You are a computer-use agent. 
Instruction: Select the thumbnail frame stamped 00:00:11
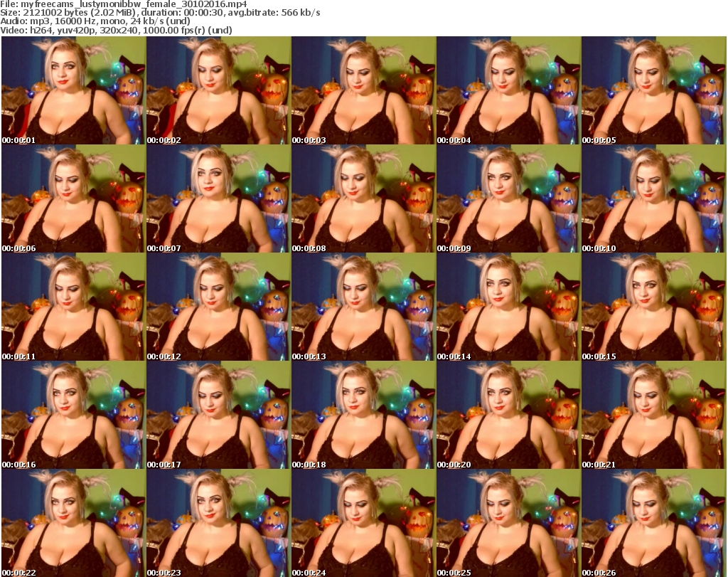pos(73,307)
